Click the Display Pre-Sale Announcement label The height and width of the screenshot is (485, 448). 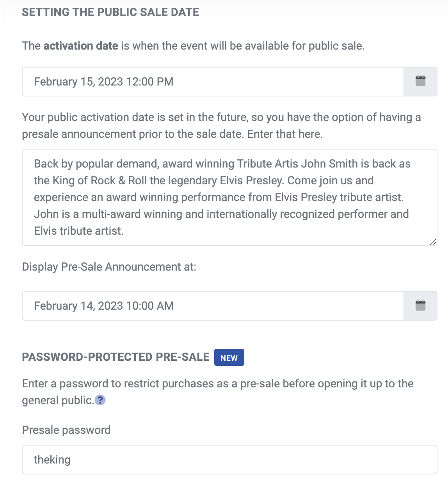click(x=109, y=267)
